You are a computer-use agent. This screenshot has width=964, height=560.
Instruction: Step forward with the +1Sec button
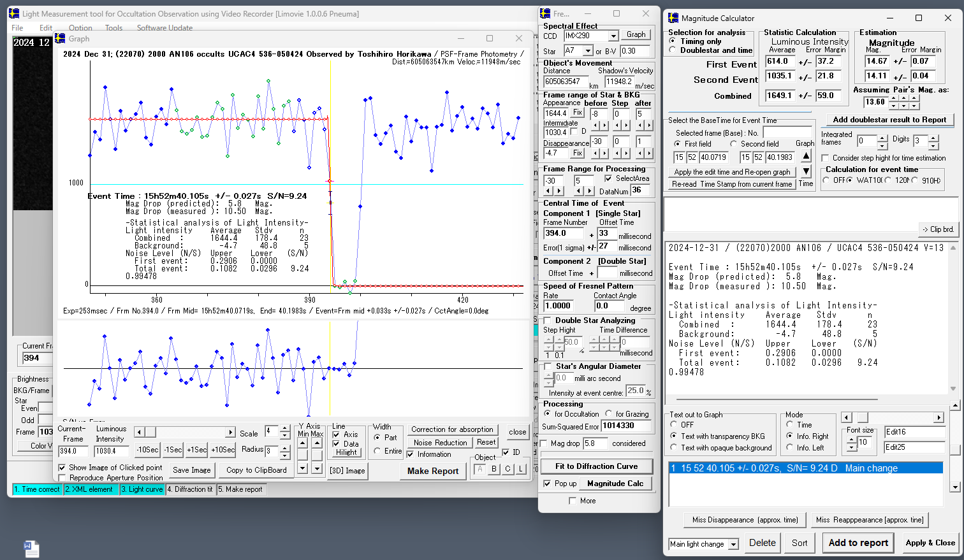pos(197,450)
